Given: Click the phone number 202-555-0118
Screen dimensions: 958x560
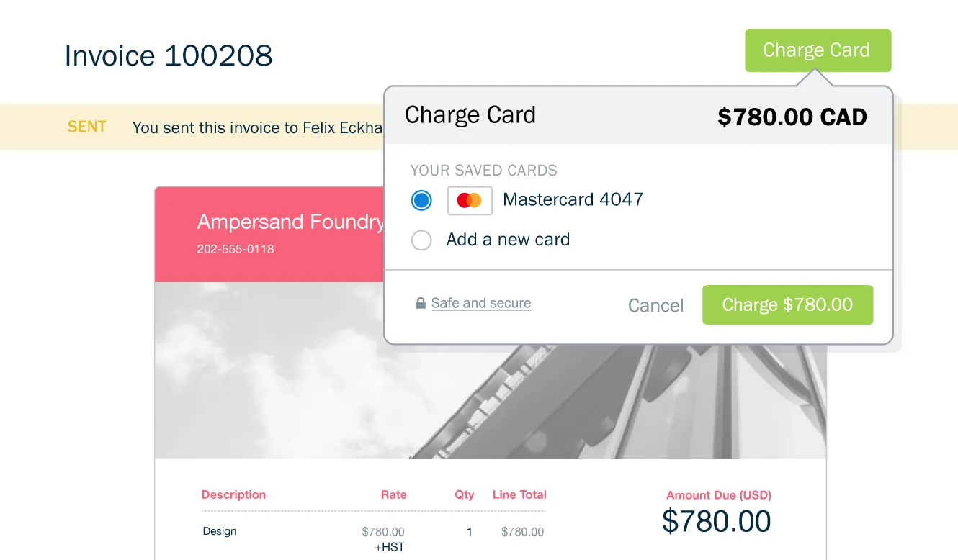Looking at the screenshot, I should 236,249.
